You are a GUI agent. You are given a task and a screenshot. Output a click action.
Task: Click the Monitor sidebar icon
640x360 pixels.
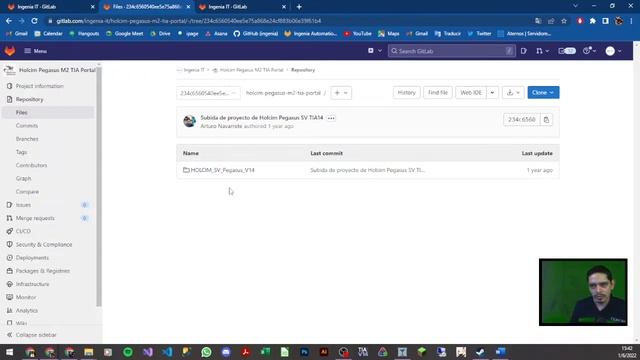(9, 297)
